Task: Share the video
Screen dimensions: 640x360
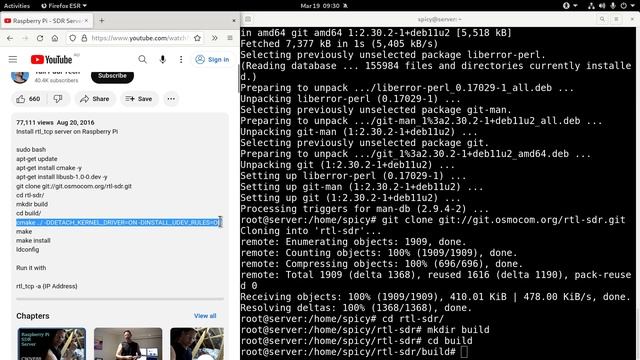Action: (95, 99)
